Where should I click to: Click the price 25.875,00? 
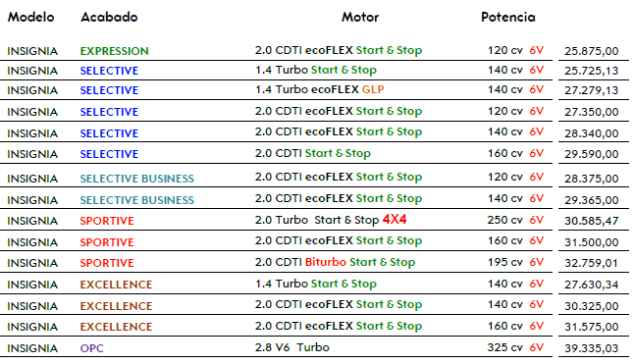coord(591,51)
